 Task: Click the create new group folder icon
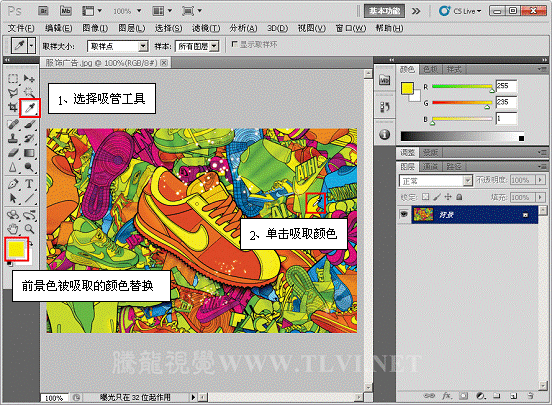(x=497, y=395)
